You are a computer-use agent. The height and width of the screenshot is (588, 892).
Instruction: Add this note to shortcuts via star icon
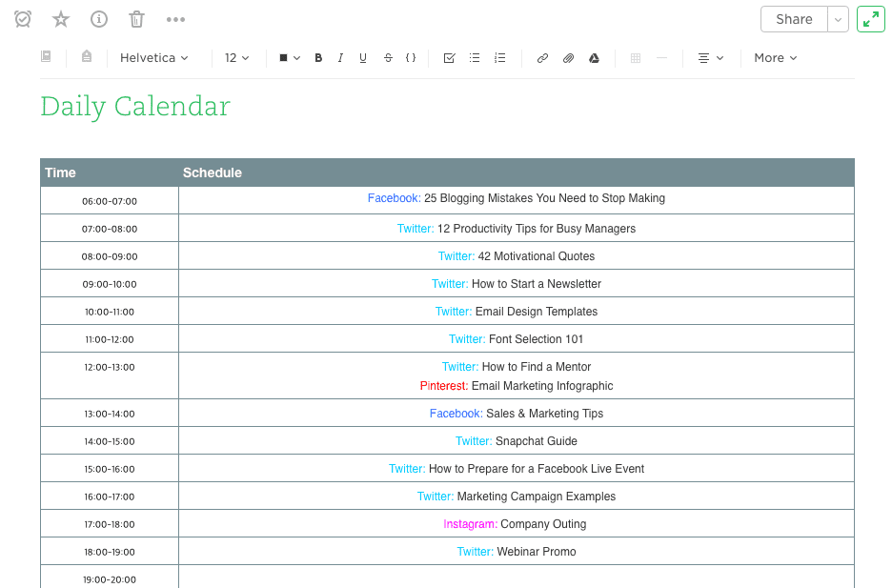[x=60, y=19]
